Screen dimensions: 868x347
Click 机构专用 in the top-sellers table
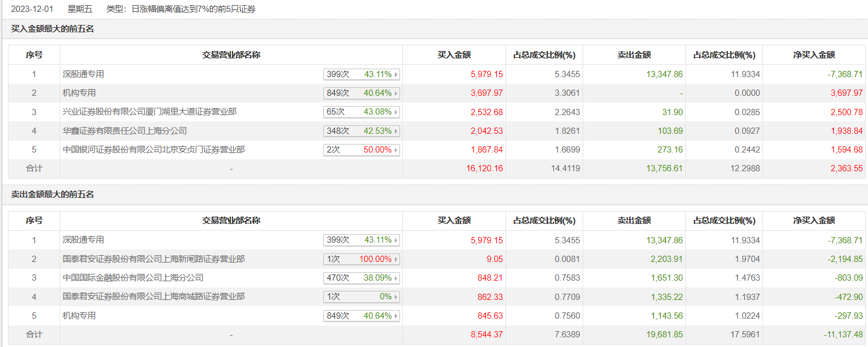79,316
